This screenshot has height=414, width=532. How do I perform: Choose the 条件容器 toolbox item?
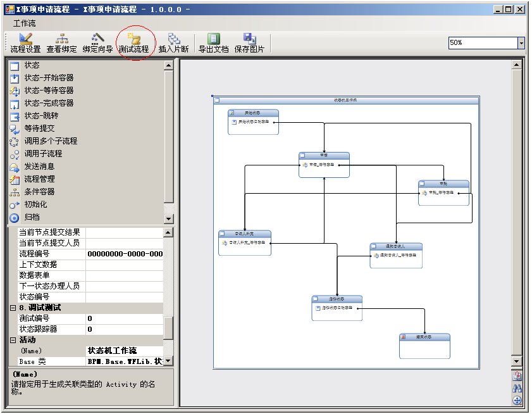pyautogui.click(x=39, y=192)
